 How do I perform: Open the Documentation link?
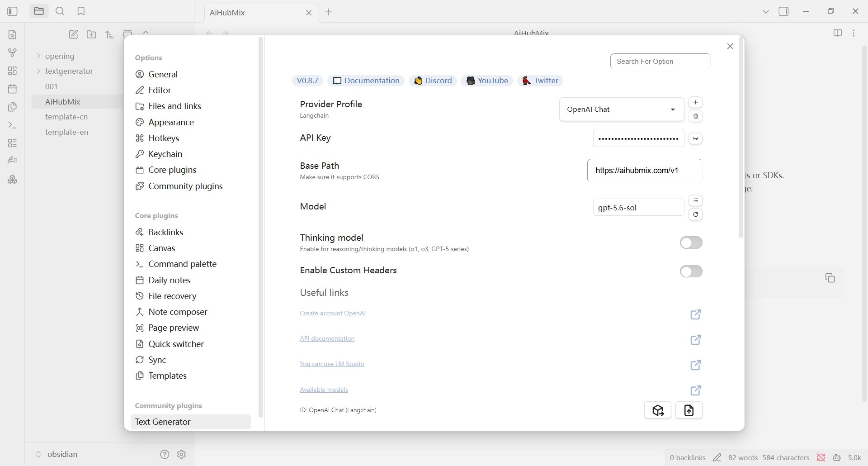click(x=366, y=81)
